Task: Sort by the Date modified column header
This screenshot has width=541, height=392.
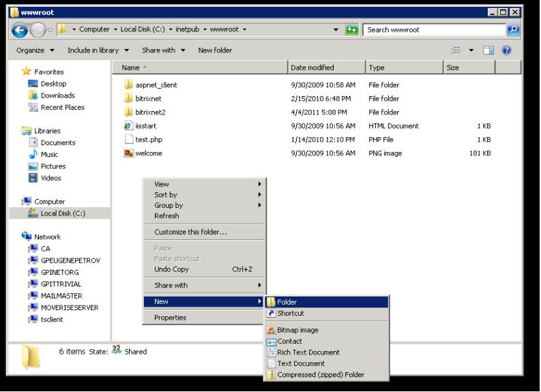Action: [327, 67]
